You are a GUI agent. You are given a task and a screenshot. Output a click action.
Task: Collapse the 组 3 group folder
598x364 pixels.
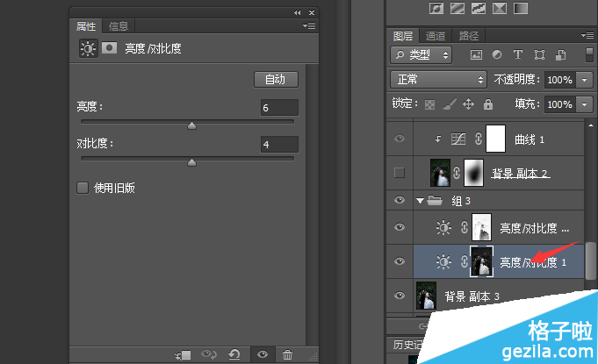(420, 201)
